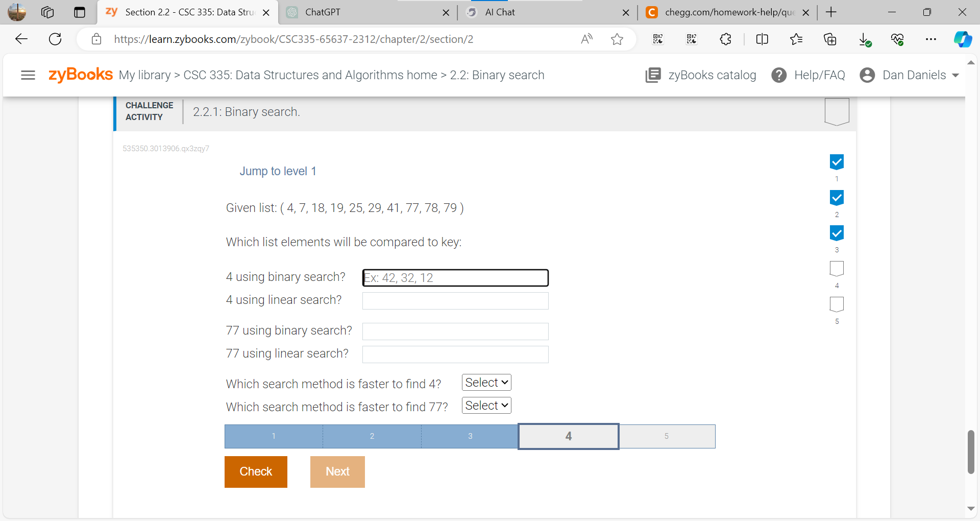Open the zyBooks hamburger menu
The height and width of the screenshot is (521, 980).
28,75
